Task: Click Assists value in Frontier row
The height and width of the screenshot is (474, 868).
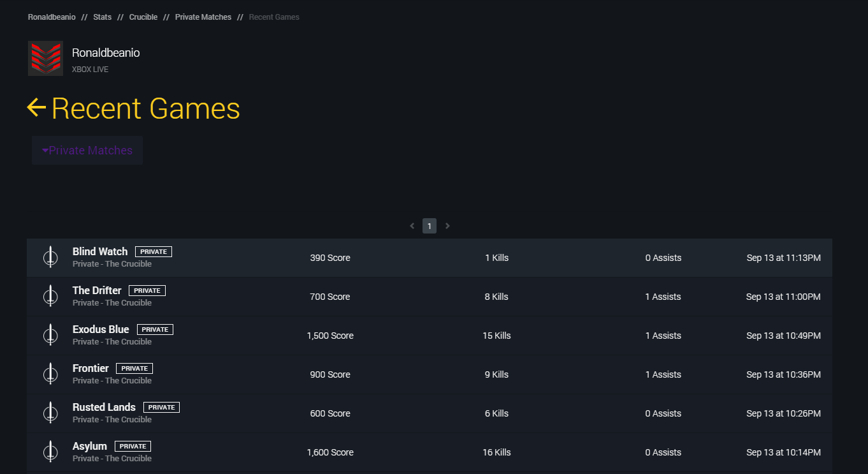Action: coord(663,374)
